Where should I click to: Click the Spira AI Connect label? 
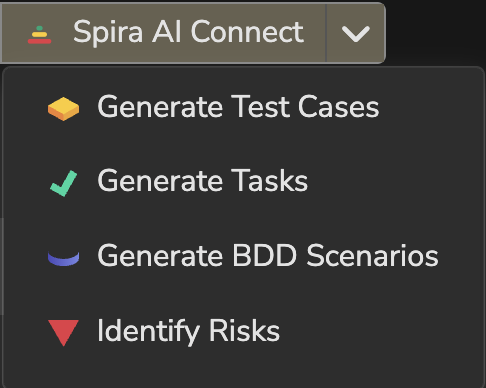[x=188, y=32]
